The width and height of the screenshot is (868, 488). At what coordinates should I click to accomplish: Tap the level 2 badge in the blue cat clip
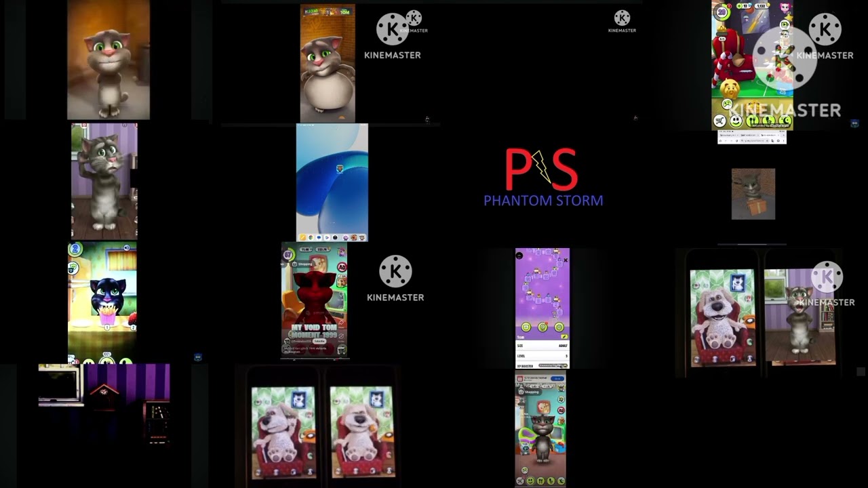point(75,249)
